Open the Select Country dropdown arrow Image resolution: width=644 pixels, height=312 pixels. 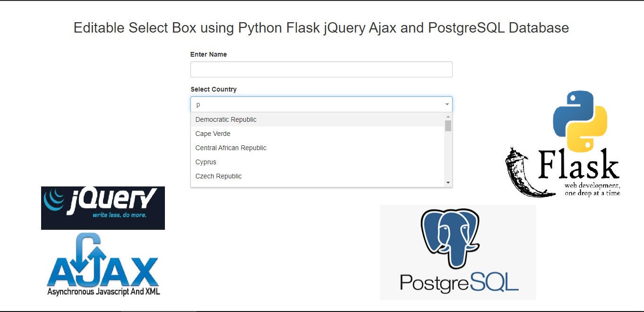coord(446,104)
